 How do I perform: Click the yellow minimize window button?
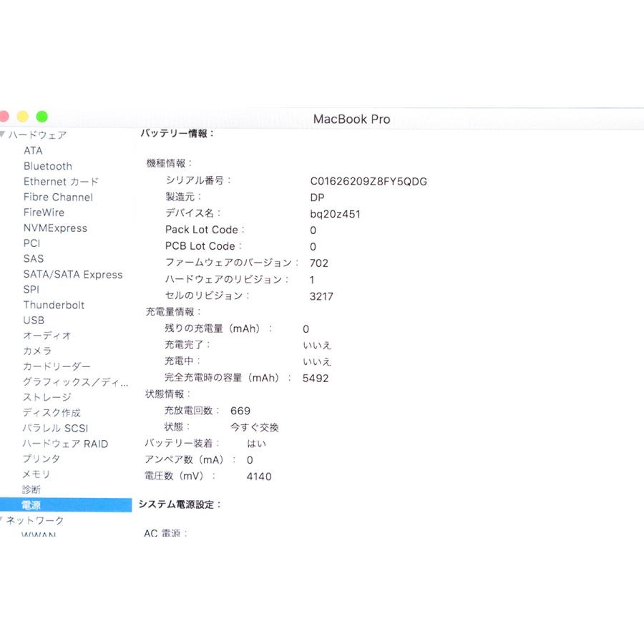coord(23,117)
